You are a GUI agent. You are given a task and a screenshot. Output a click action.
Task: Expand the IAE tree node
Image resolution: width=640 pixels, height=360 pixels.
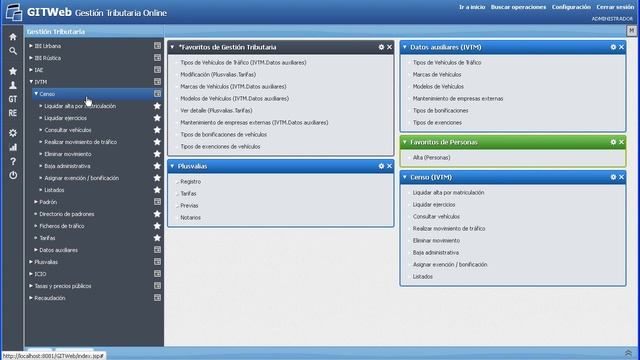31,70
